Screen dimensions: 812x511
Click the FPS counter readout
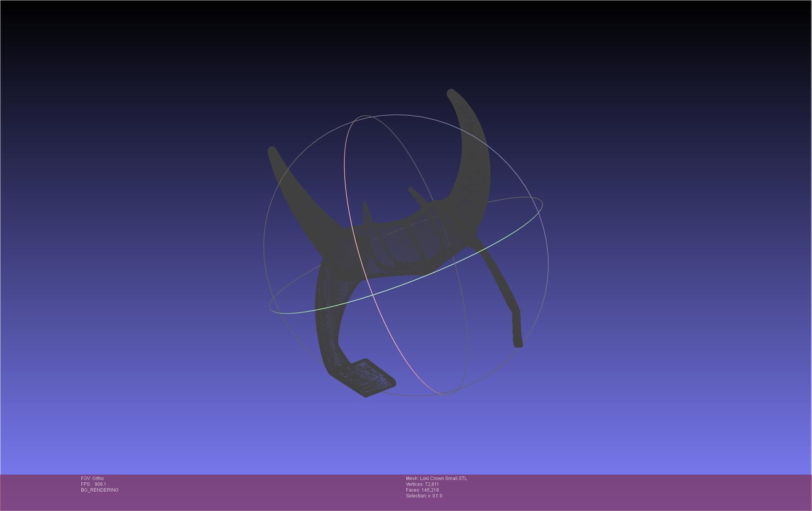tap(93, 484)
